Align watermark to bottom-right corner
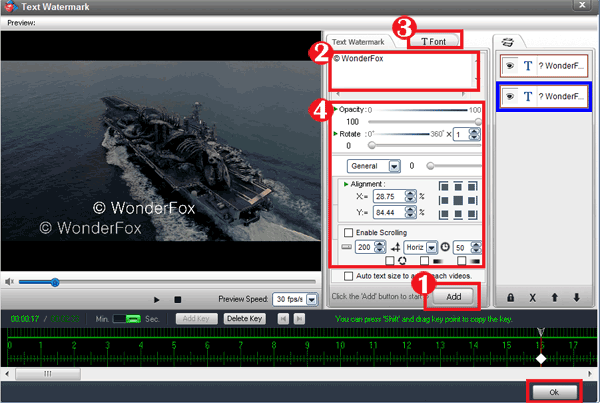The width and height of the screenshot is (600, 403). 473,214
